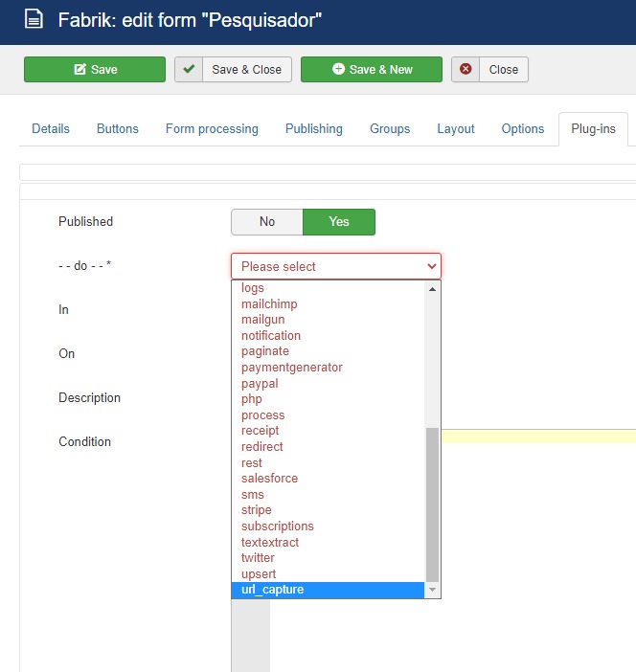Image resolution: width=636 pixels, height=672 pixels.
Task: Select 'php' in dropdown list
Action: [x=329, y=399]
